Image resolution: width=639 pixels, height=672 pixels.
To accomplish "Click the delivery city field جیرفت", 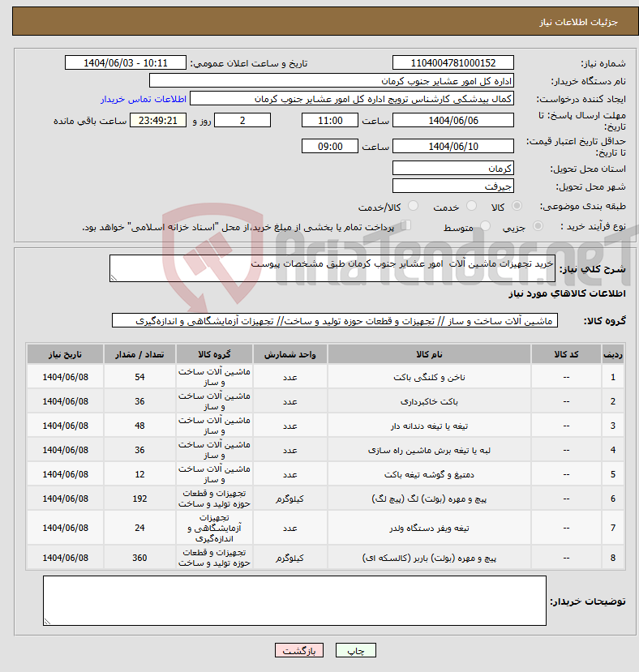I will pos(452,186).
